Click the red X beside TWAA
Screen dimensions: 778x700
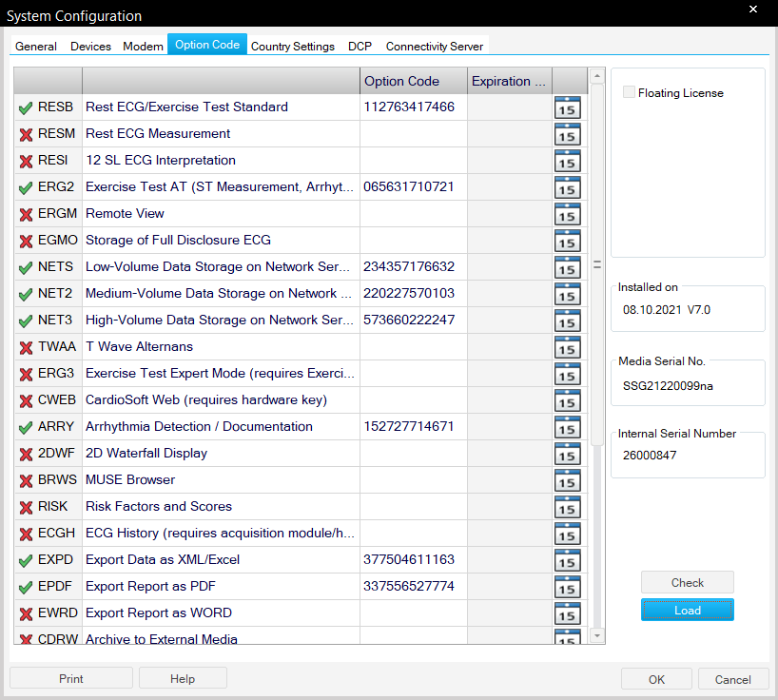click(x=26, y=347)
